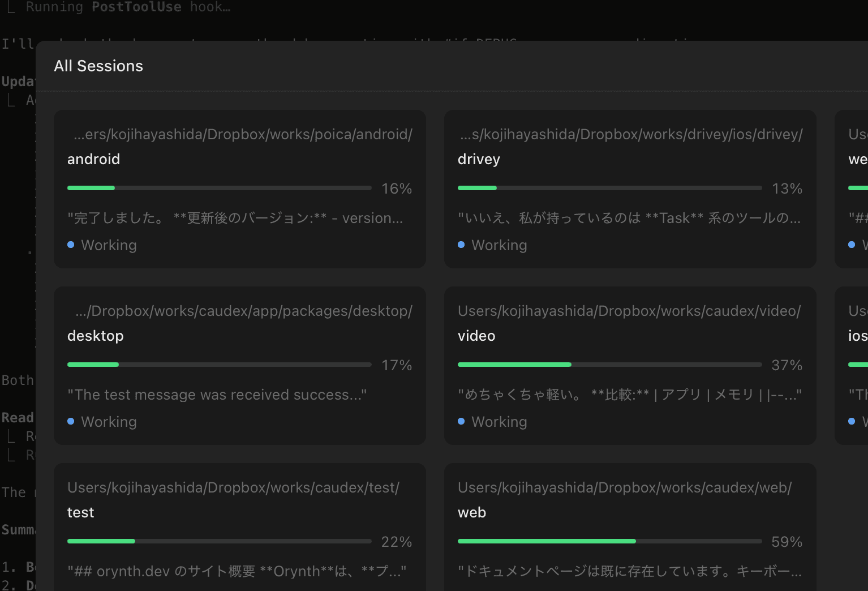Click the Working indicator on the truncated web card
The height and width of the screenshot is (591, 868).
point(852,245)
